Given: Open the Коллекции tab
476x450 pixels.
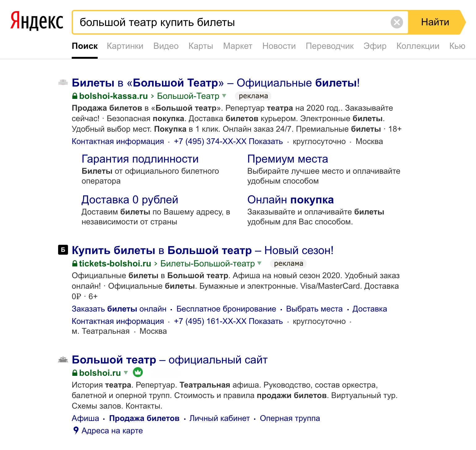Looking at the screenshot, I should (418, 46).
